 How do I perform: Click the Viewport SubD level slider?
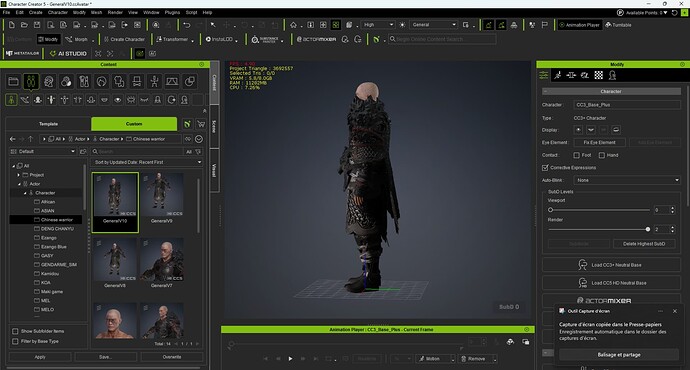coord(599,210)
